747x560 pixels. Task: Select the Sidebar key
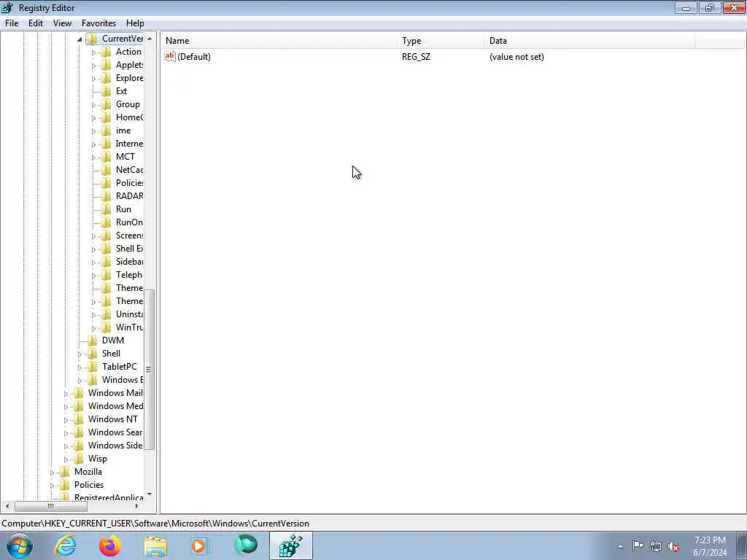coord(129,262)
